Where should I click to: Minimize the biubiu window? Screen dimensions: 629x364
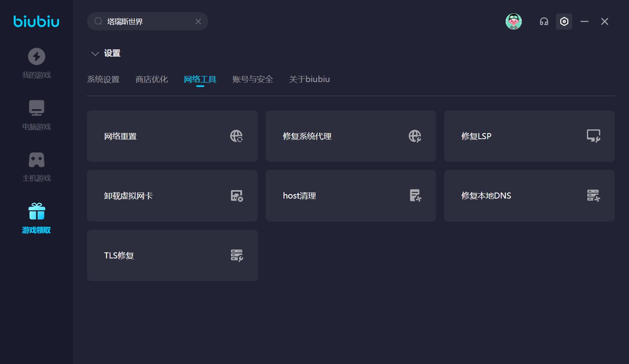585,21
